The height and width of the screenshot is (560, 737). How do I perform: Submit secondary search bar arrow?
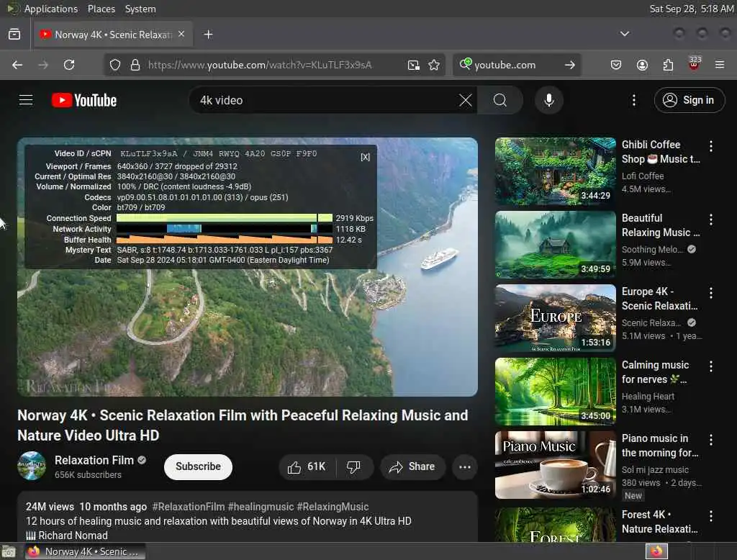tap(570, 65)
